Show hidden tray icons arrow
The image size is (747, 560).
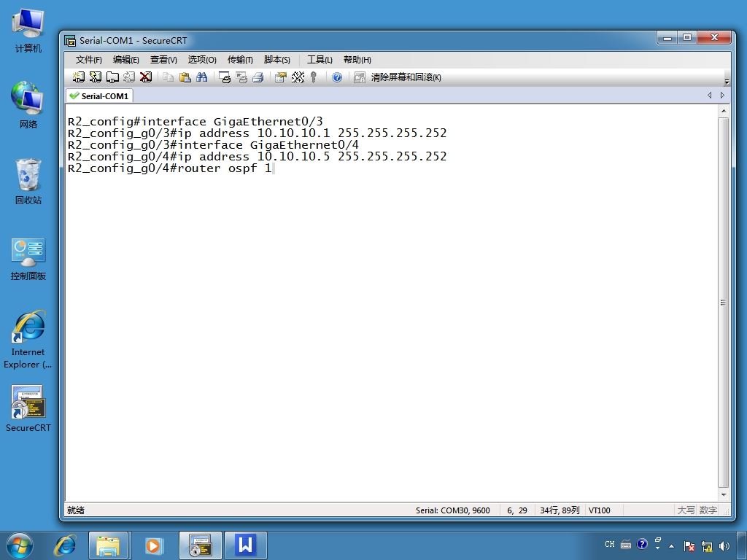671,546
